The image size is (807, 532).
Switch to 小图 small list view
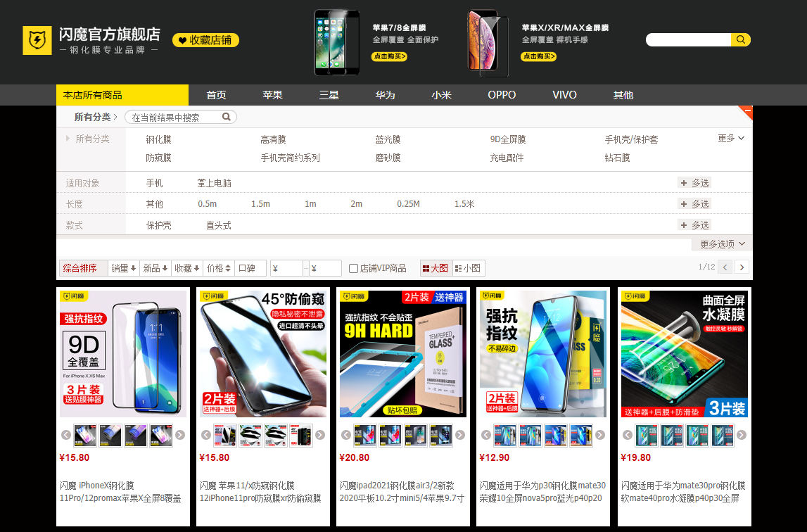469,268
